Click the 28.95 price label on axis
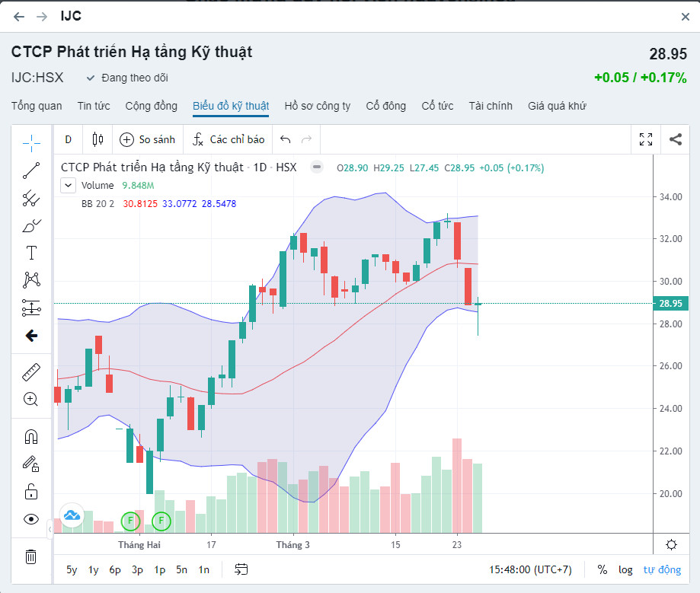The height and width of the screenshot is (593, 700). click(670, 304)
